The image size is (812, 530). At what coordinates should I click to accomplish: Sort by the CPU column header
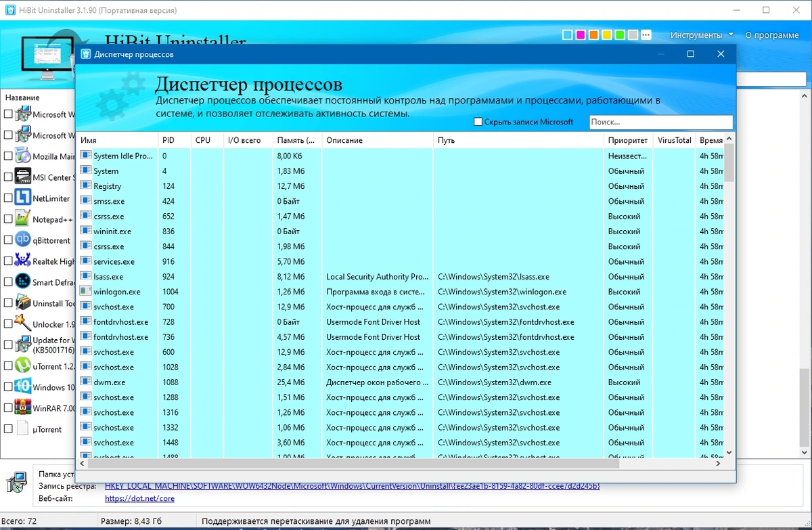coord(207,140)
